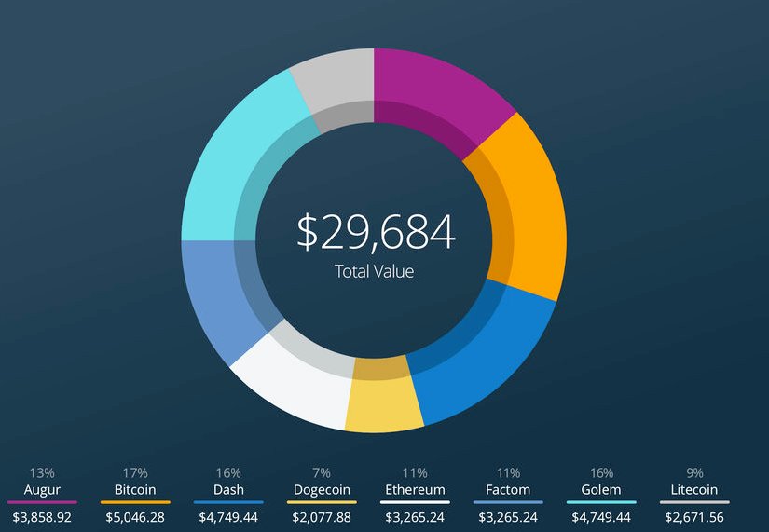Click the Litecoin value $2,671.56
769x532 pixels.
point(694,517)
